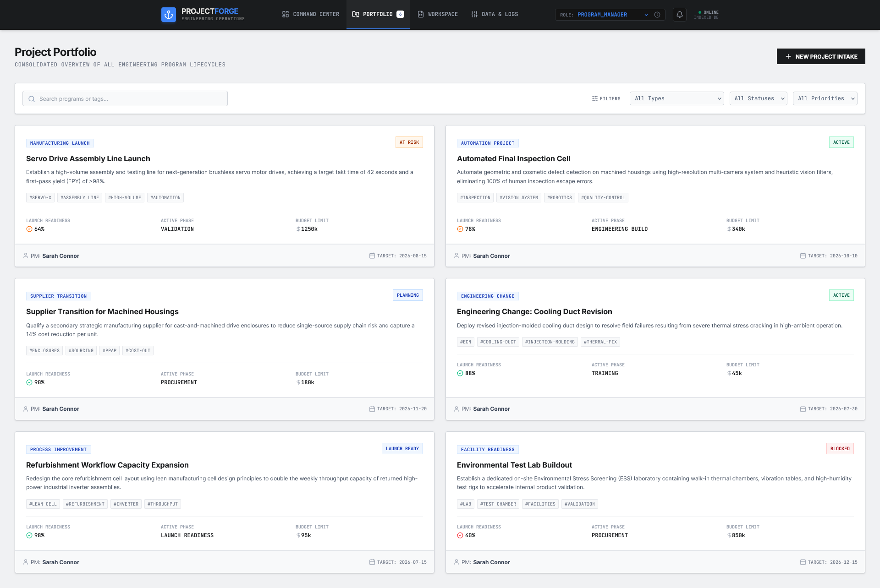880x588 pixels.
Task: Open the All Statuses dropdown
Action: (x=759, y=98)
